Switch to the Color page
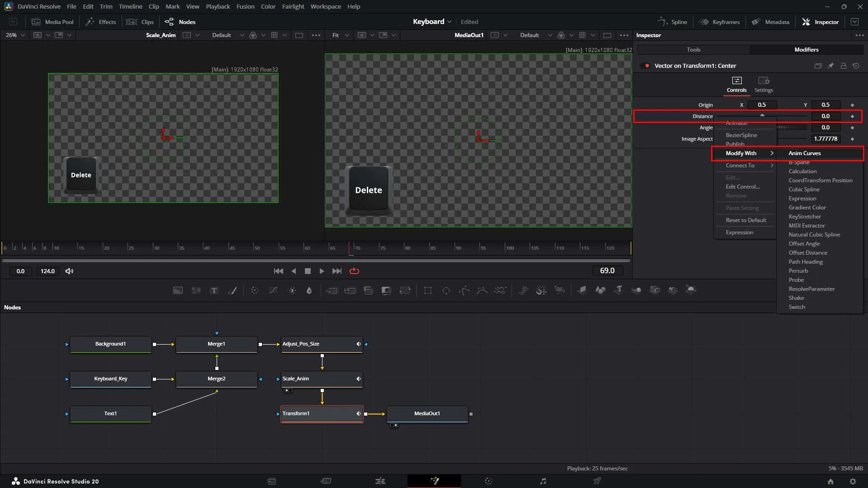 coord(489,481)
